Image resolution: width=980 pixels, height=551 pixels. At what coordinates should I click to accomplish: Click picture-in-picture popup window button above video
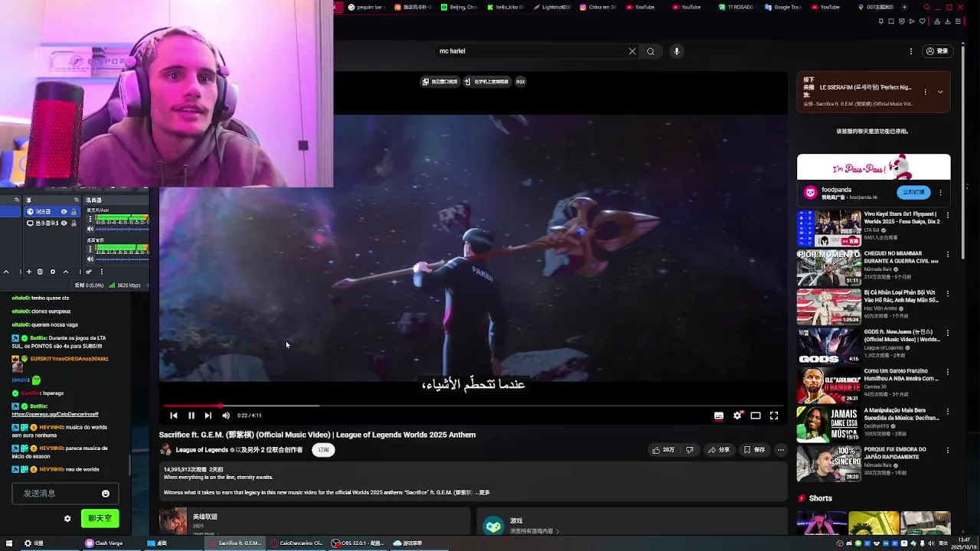click(440, 82)
